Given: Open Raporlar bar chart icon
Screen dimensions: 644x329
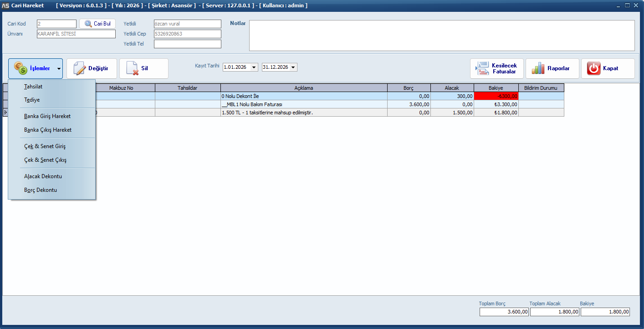Looking at the screenshot, I should 538,68.
